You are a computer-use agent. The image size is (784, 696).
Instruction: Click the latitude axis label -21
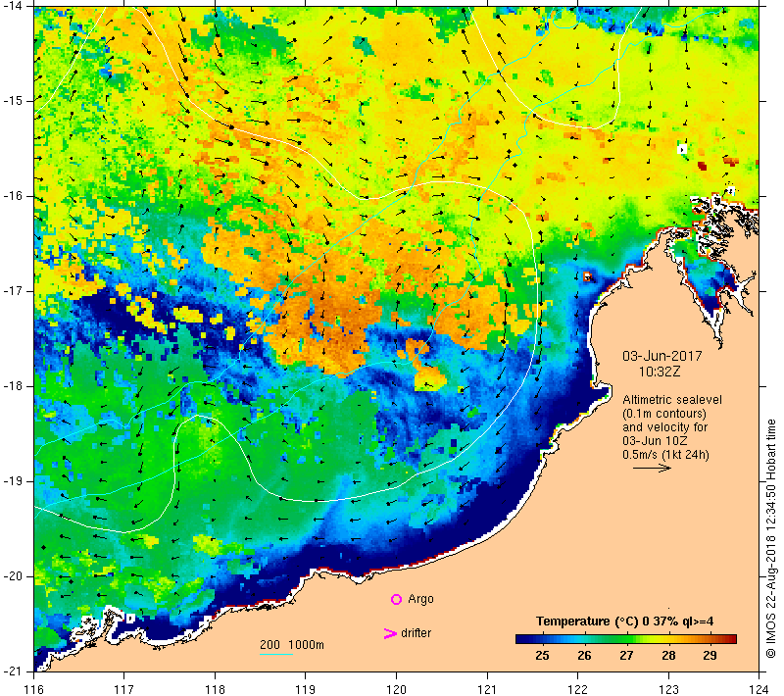click(13, 671)
